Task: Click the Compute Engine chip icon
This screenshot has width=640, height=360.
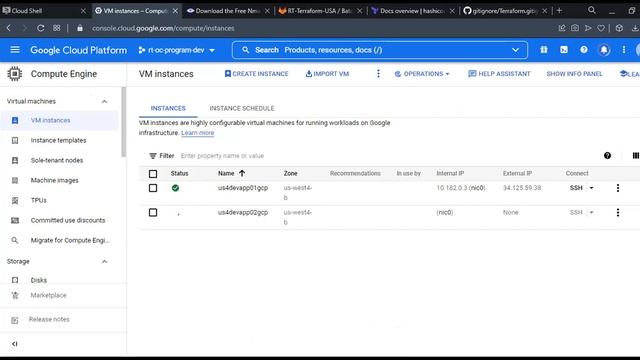Action: click(x=15, y=74)
